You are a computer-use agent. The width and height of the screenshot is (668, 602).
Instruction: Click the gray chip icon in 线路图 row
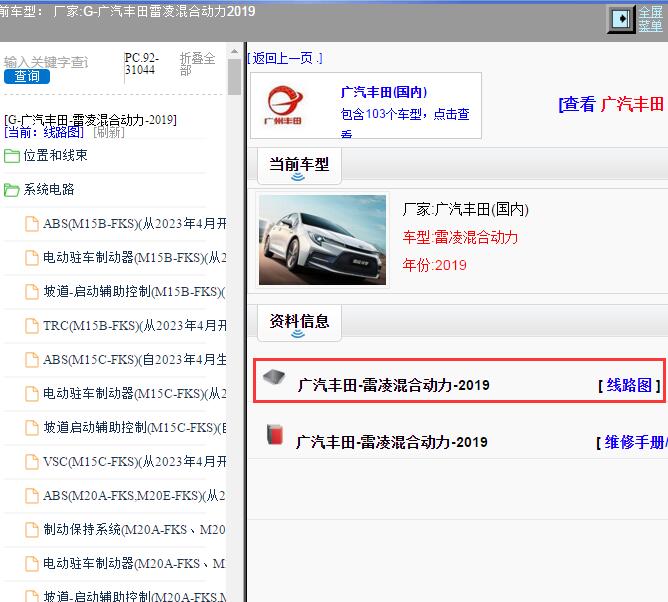click(274, 377)
